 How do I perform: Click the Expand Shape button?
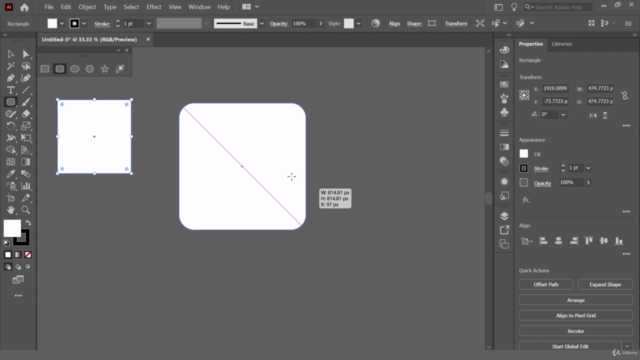[605, 284]
